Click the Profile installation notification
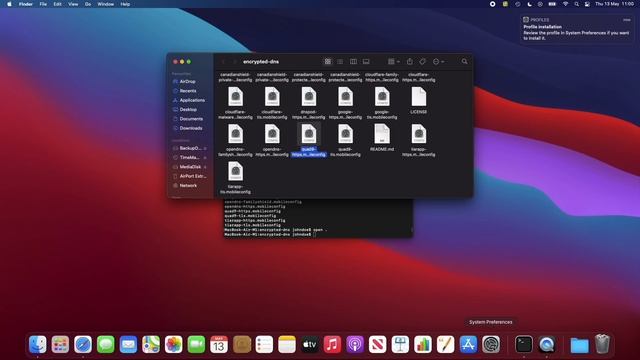Image resolution: width=640 pixels, height=360 pixels. coord(577,29)
